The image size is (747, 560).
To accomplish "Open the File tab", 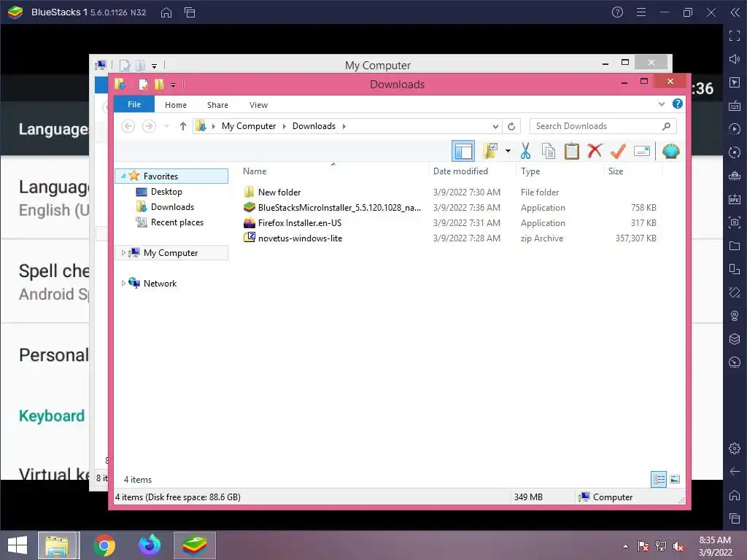I will click(134, 104).
